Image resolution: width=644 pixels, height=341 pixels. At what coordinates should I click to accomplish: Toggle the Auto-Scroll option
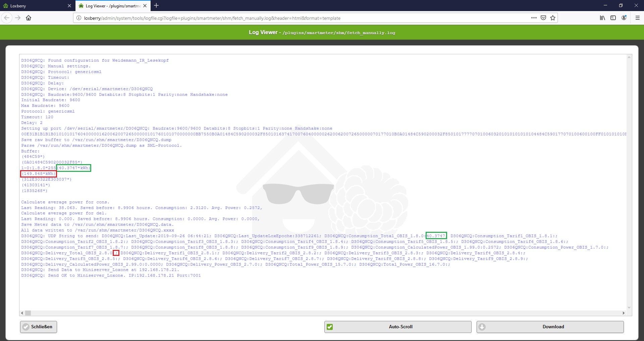398,327
